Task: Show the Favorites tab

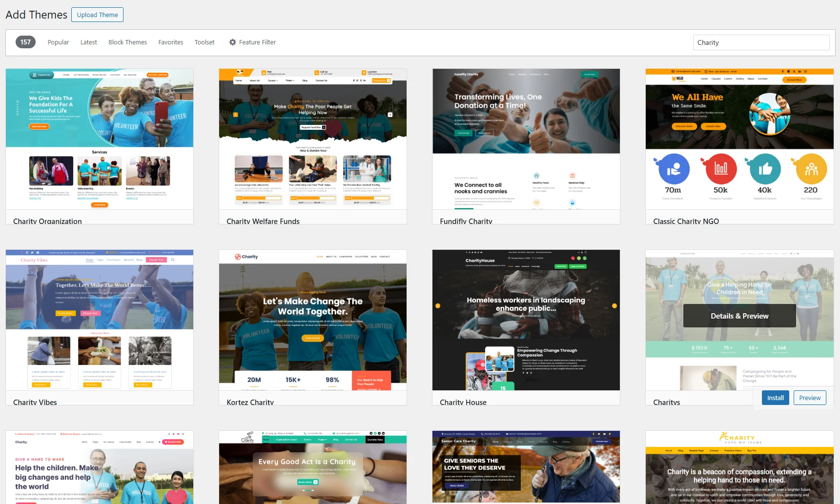Action: 170,42
